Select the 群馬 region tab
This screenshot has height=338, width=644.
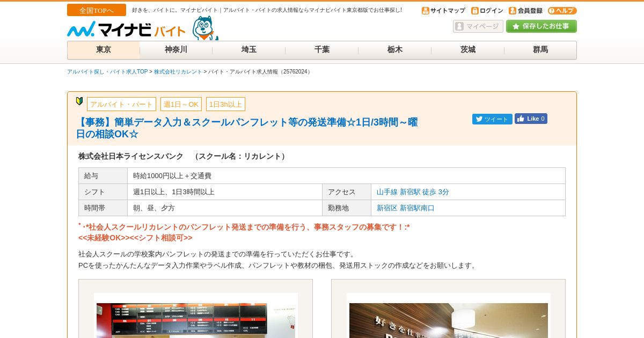coord(540,50)
